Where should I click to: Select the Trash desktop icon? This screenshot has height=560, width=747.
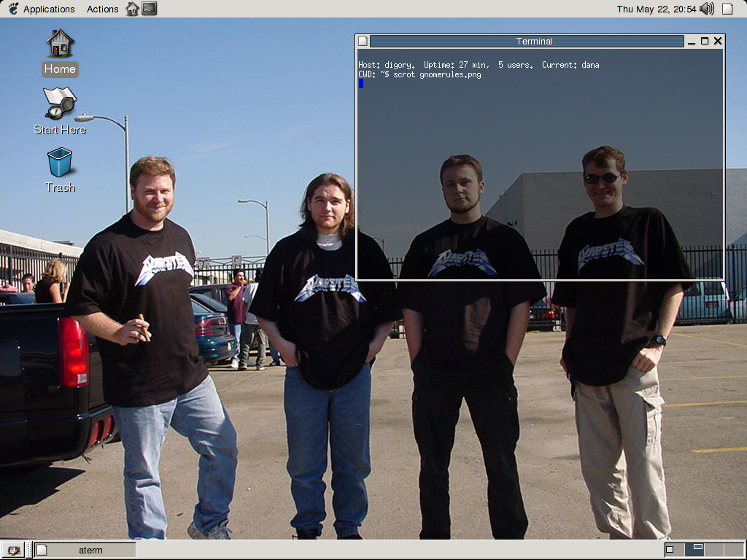coord(60,170)
